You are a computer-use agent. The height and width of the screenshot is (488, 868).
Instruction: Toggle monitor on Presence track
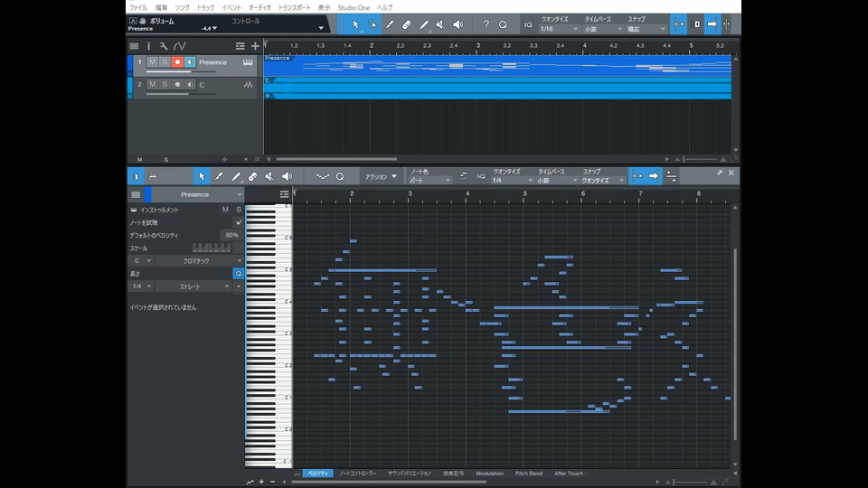(x=189, y=62)
